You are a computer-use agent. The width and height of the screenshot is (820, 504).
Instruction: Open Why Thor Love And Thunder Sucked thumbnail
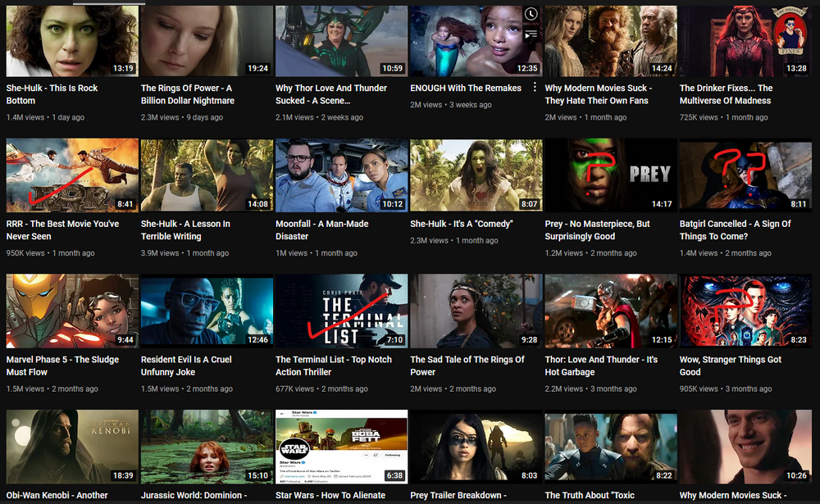click(341, 41)
